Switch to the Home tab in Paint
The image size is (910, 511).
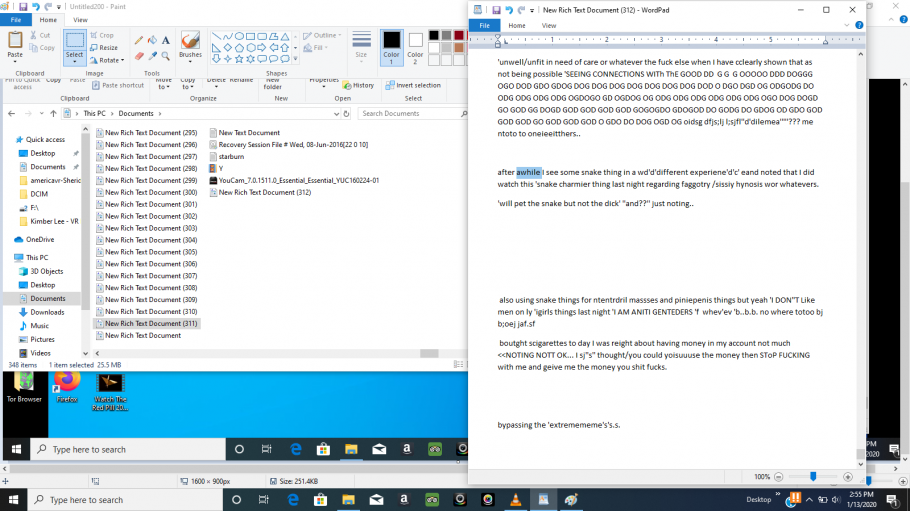[48, 20]
